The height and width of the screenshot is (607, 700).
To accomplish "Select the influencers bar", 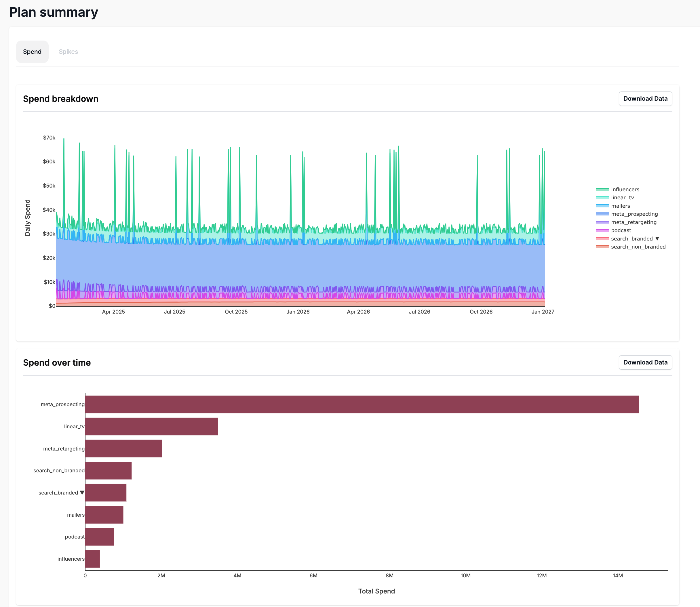I will 92,559.
